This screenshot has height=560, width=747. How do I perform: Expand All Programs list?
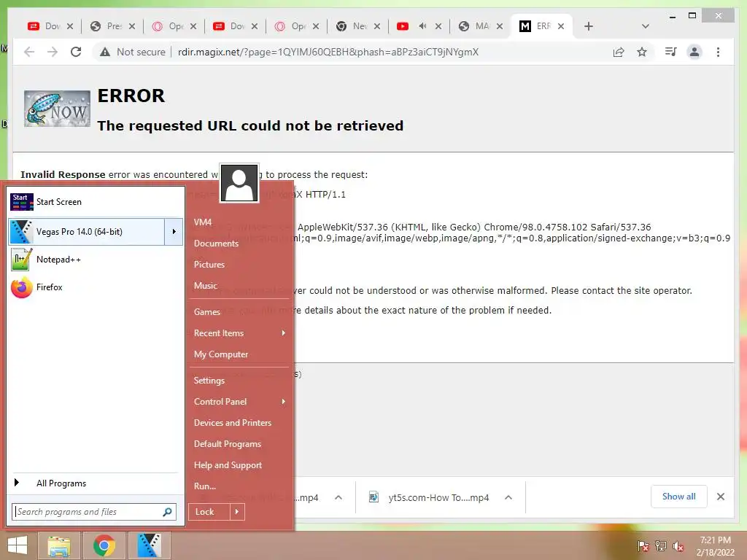pyautogui.click(x=96, y=483)
